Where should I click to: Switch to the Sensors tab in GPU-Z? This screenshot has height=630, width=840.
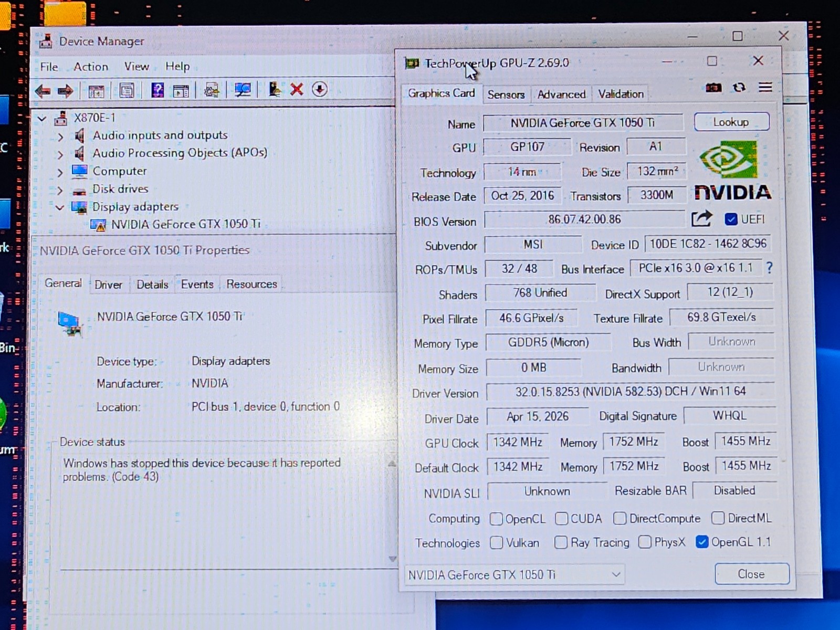[x=506, y=94]
